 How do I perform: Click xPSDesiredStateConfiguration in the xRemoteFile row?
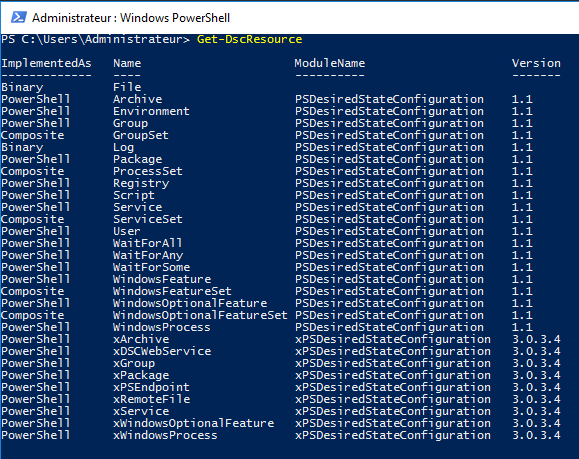coord(393,399)
